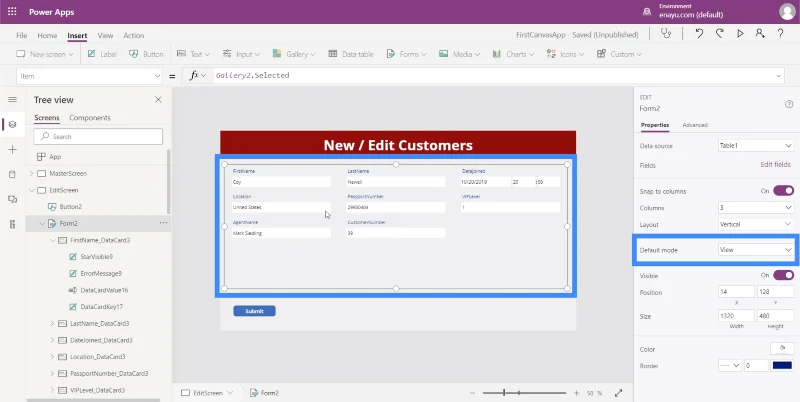
Task: Insert a Data table
Action: pyautogui.click(x=351, y=54)
